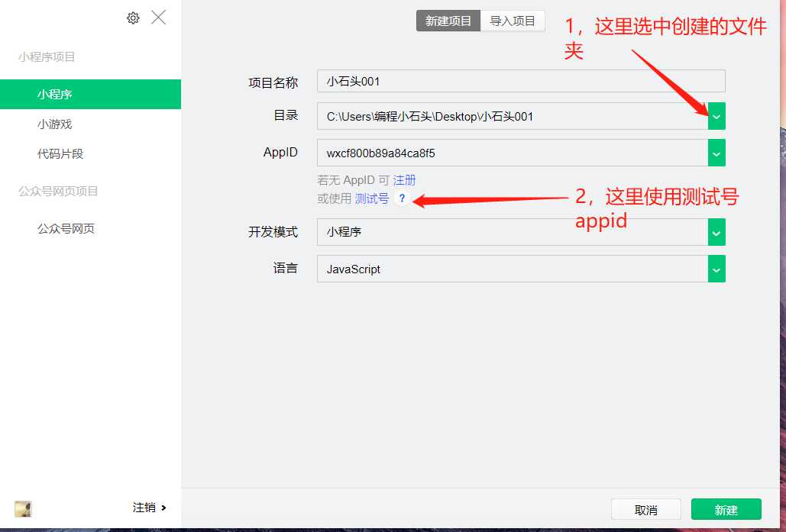Viewport: 786px width, 532px height.
Task: Switch to the 新建项目 tab
Action: pos(448,21)
